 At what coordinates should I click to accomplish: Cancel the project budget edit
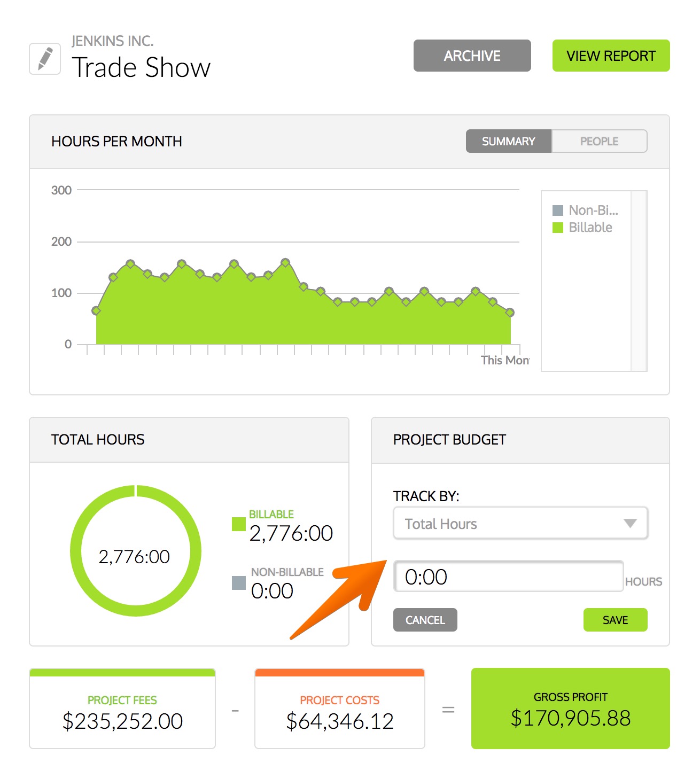(425, 620)
